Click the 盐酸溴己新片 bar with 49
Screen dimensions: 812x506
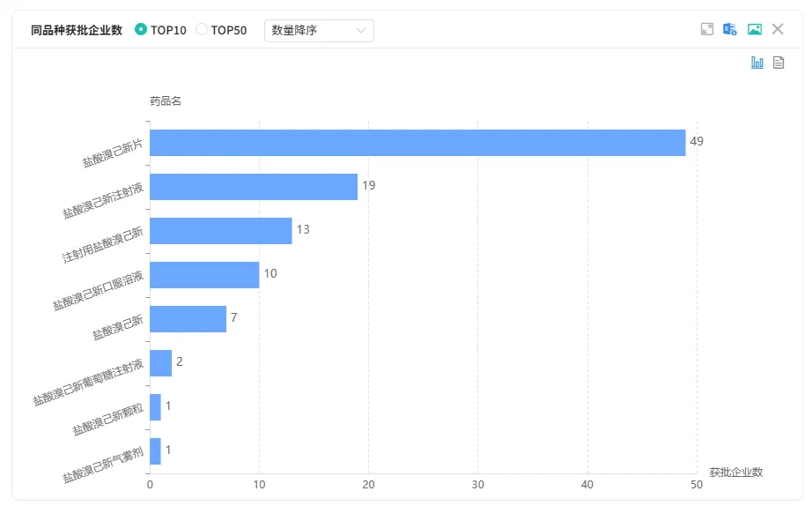pos(417,143)
